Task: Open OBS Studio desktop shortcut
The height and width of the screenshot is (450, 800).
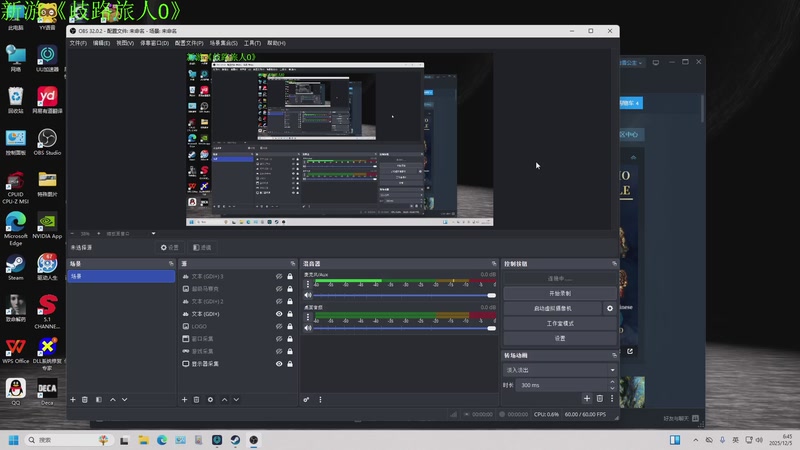Action: point(47,142)
